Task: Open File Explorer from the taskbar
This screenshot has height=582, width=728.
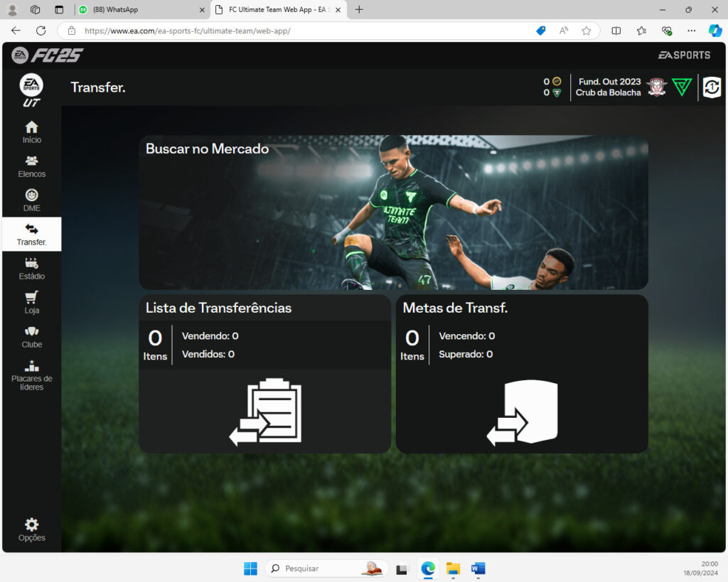Action: [453, 568]
